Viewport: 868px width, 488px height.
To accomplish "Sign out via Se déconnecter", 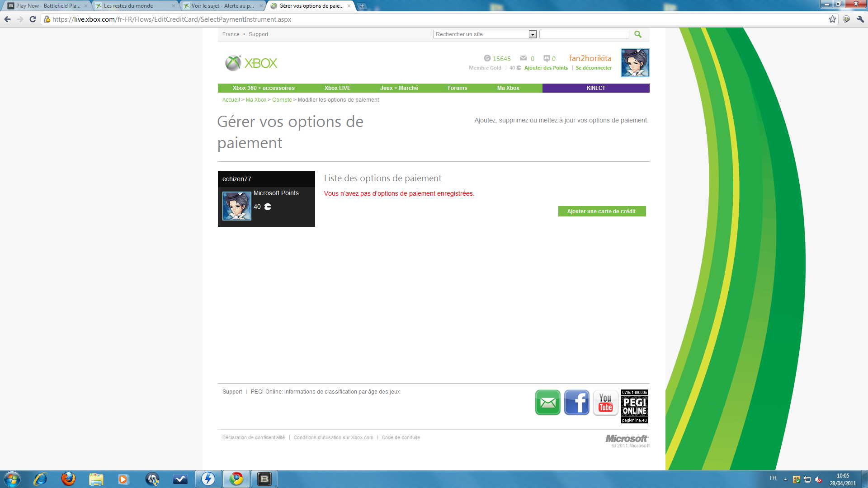I will tap(594, 68).
